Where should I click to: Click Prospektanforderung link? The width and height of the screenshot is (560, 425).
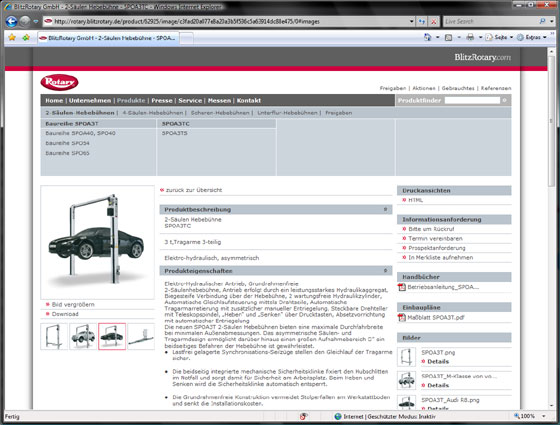(x=436, y=248)
